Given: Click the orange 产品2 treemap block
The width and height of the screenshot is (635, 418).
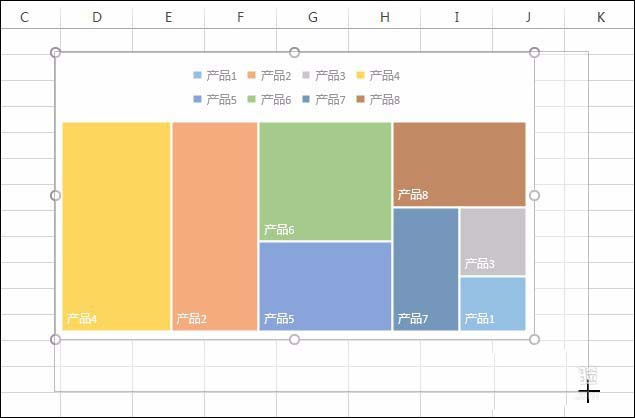Looking at the screenshot, I should (214, 225).
